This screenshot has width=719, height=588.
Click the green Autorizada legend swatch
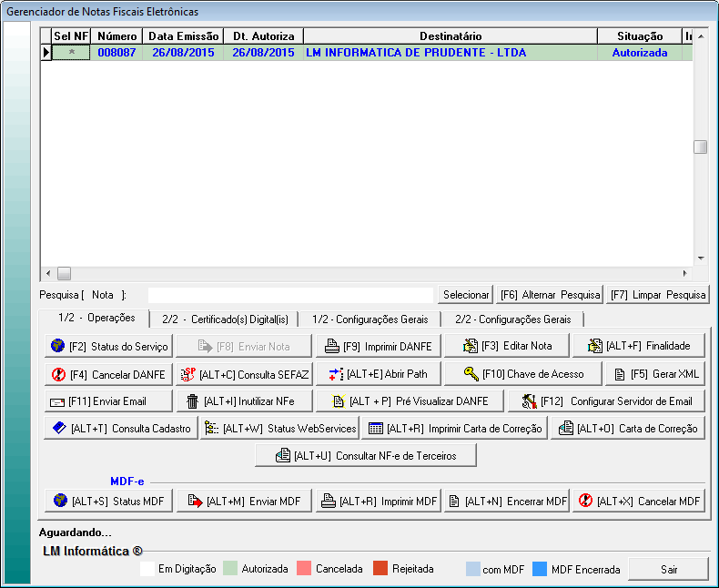229,569
